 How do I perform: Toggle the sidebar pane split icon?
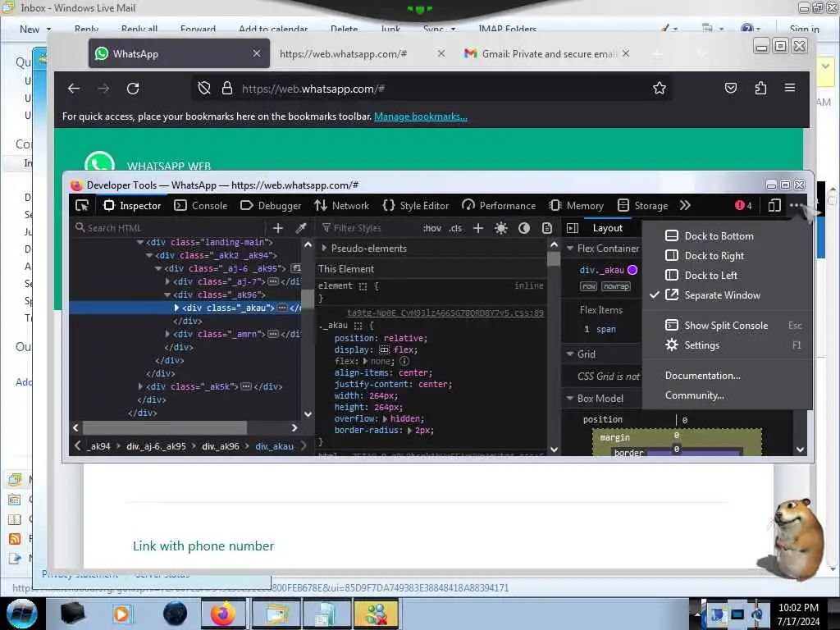(572, 228)
